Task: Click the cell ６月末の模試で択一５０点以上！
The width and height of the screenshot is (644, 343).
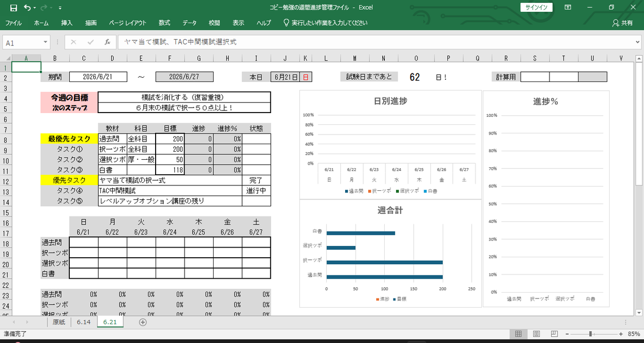Action: pos(185,108)
